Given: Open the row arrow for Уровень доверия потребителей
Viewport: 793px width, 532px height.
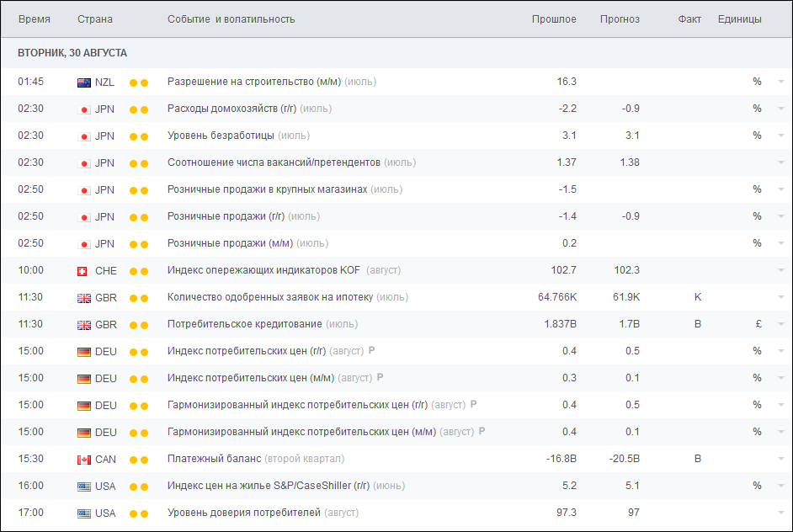Looking at the screenshot, I should tap(781, 513).
